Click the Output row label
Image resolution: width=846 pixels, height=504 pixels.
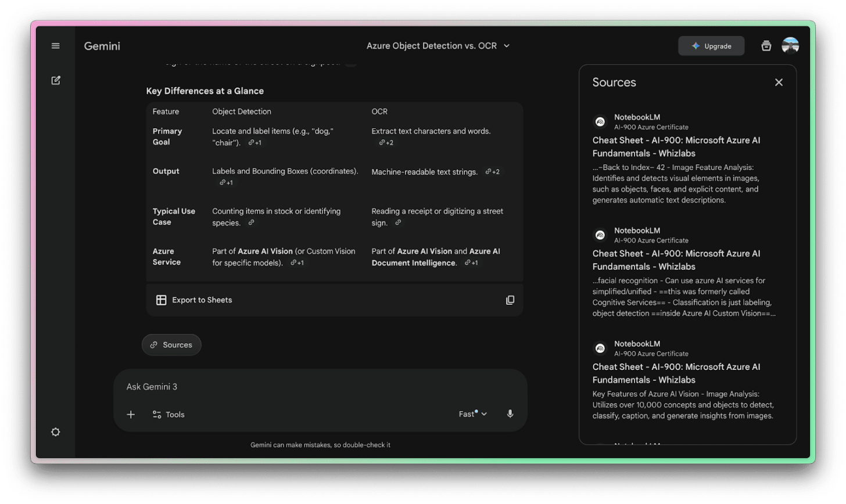[x=166, y=171]
